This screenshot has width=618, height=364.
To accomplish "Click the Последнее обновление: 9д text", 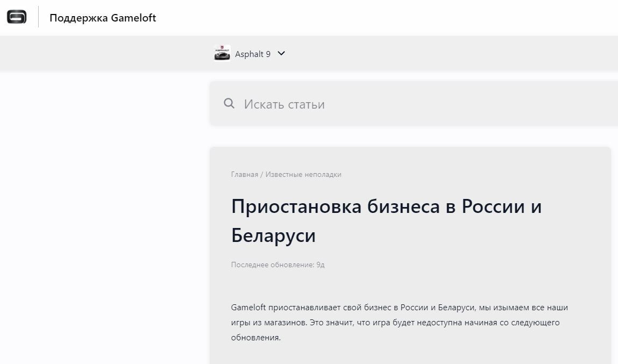I will 278,265.
